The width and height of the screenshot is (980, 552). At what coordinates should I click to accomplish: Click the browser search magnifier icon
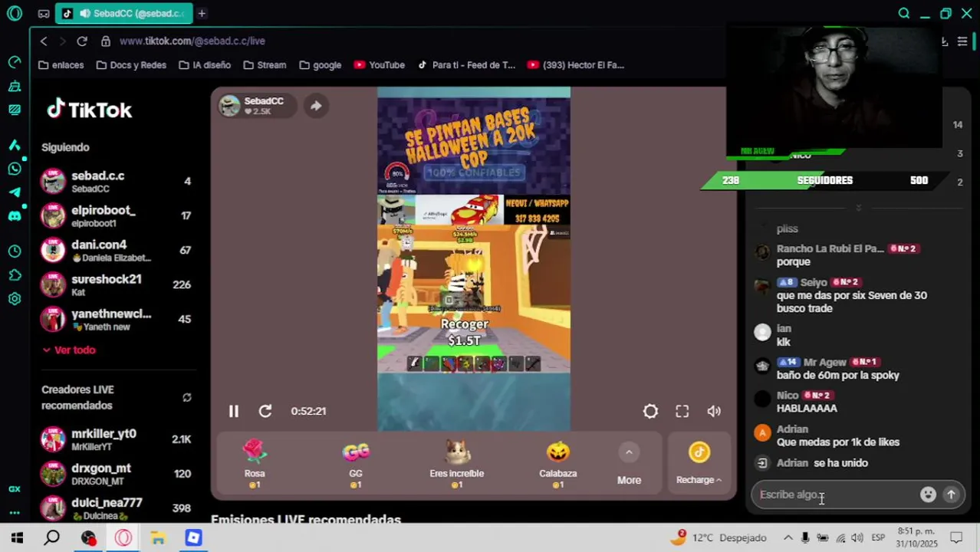904,13
